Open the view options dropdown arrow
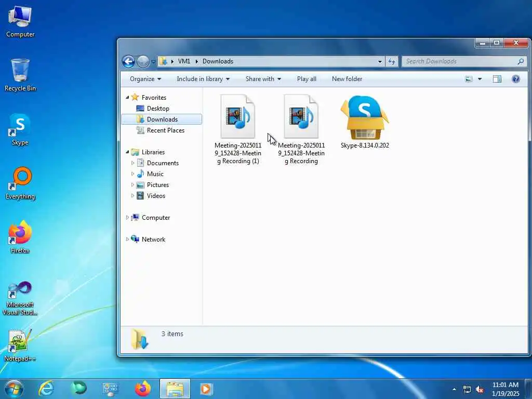 (x=480, y=79)
